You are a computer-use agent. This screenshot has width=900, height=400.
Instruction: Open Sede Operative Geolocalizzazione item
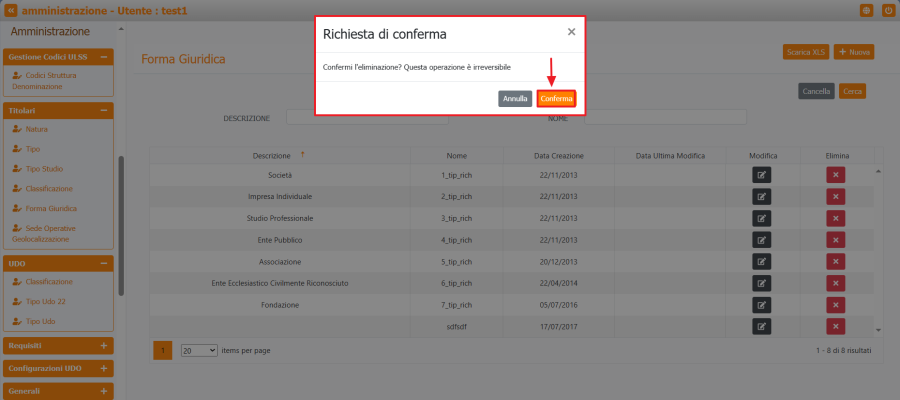[x=44, y=234]
